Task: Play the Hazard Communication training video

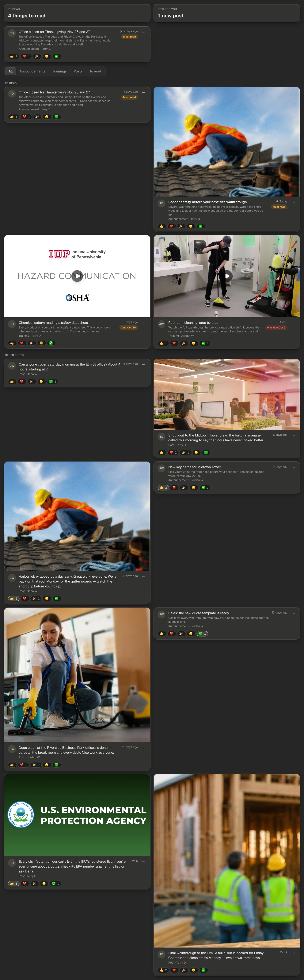Action: [x=77, y=276]
